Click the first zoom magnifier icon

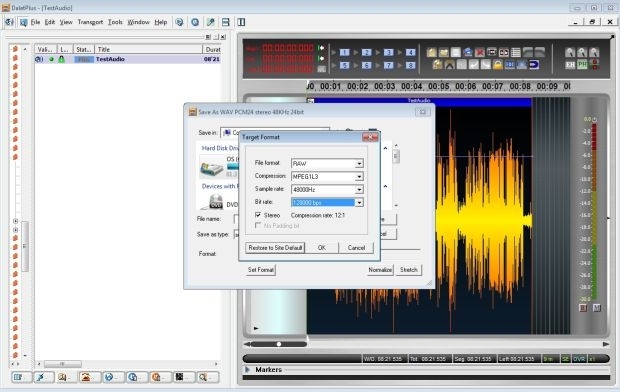tap(570, 52)
